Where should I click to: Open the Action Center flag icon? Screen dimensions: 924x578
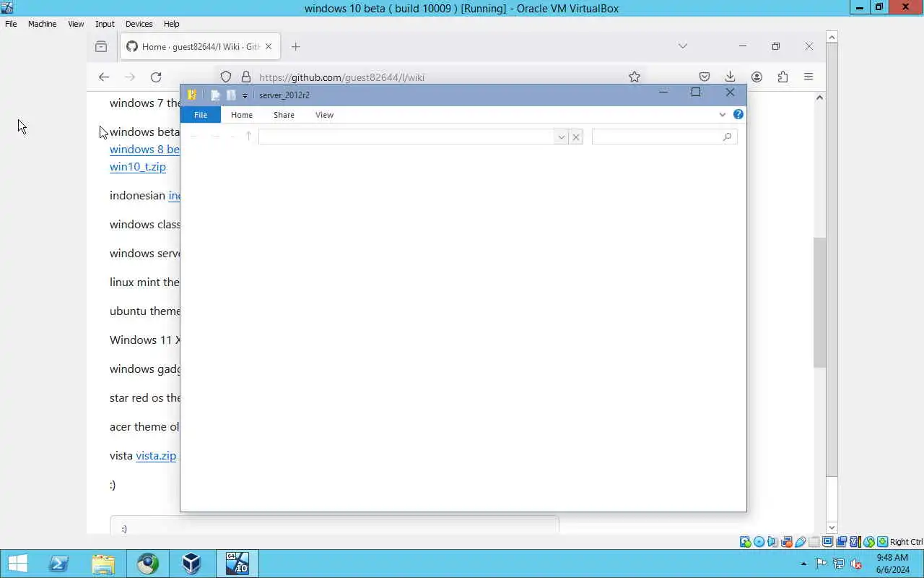click(821, 564)
